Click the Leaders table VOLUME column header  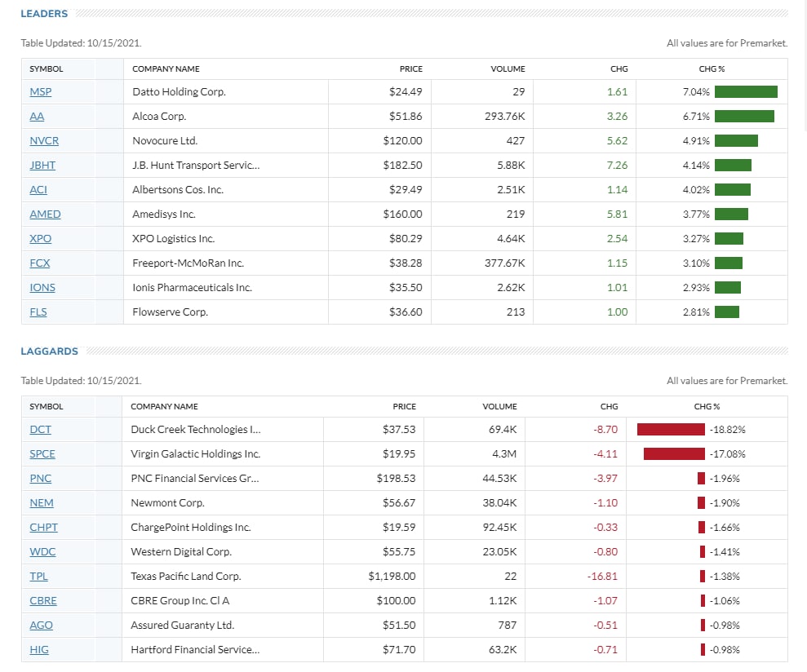click(508, 69)
